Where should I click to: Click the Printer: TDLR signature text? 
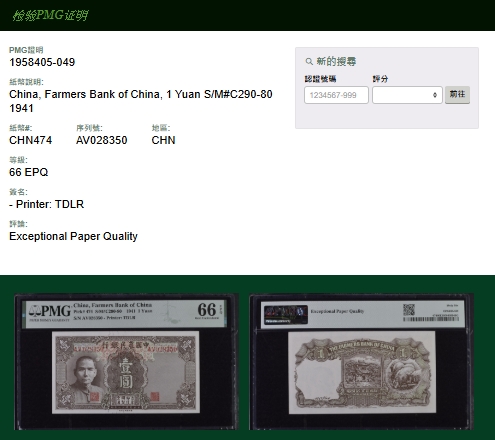[50, 204]
